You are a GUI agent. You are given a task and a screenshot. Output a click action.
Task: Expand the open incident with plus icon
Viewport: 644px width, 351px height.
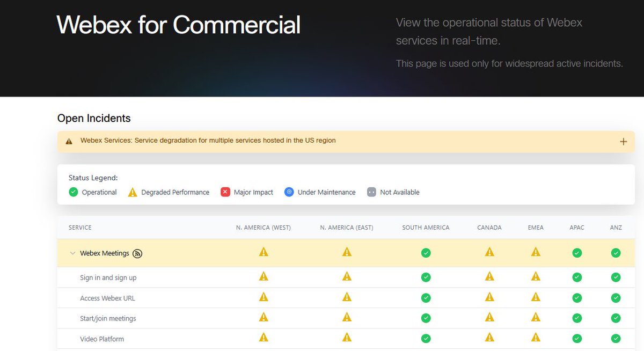623,142
